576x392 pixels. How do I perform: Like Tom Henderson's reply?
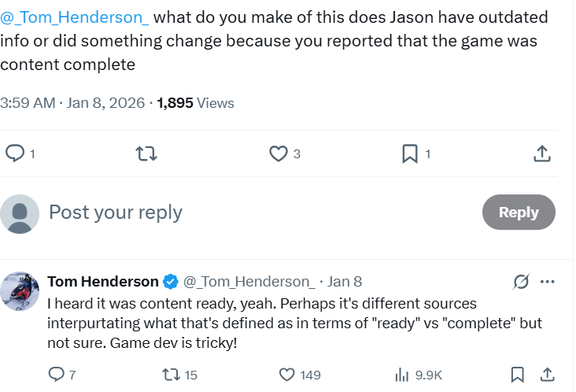287,375
